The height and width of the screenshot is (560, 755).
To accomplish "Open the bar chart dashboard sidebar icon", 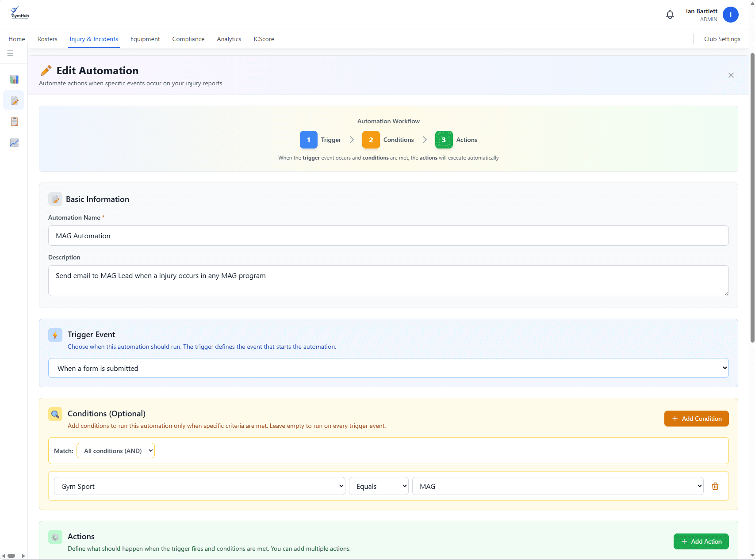I will [x=14, y=79].
